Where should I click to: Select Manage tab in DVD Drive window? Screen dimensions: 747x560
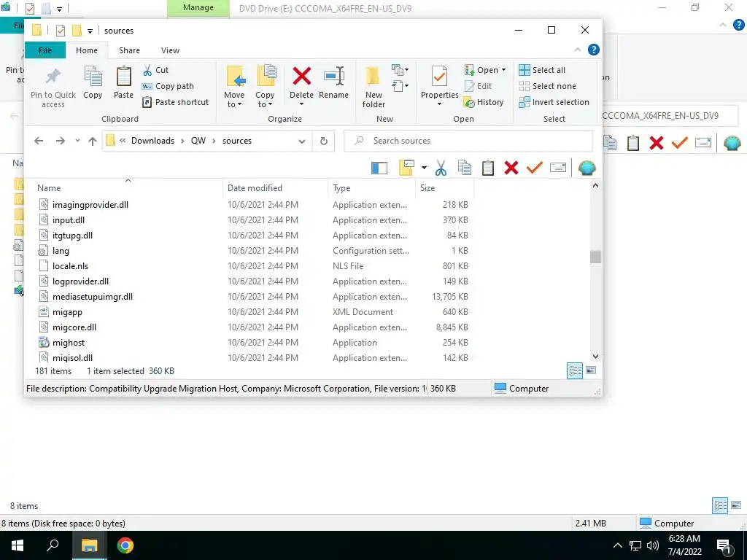coord(198,7)
